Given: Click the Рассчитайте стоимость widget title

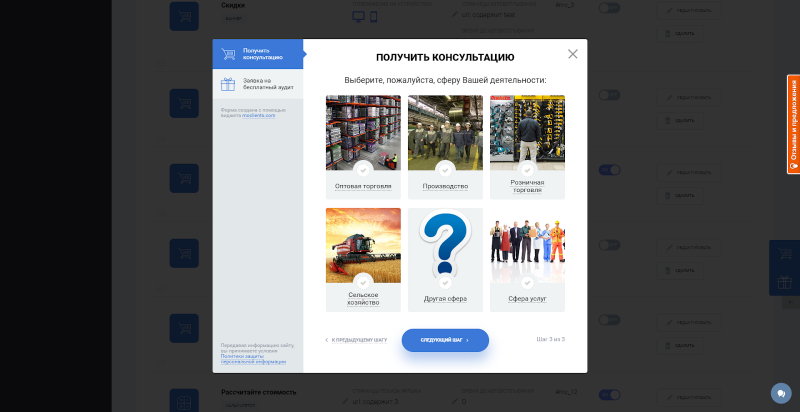Looking at the screenshot, I should pos(259,392).
